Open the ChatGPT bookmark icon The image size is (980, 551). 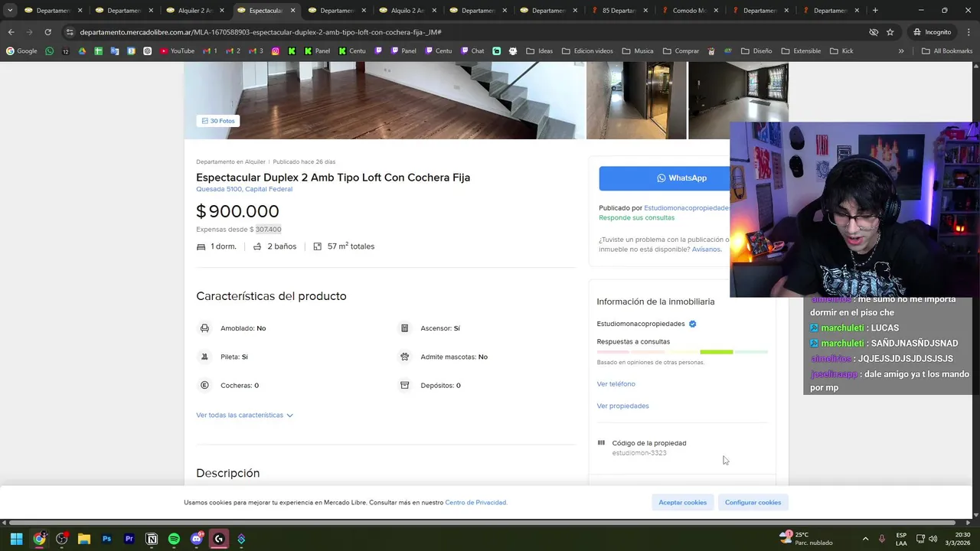(x=147, y=51)
